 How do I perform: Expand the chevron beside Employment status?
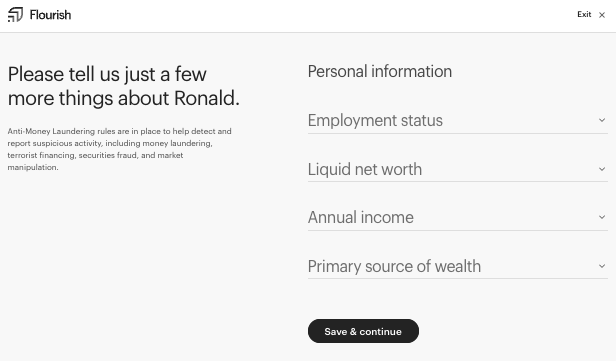click(x=602, y=120)
